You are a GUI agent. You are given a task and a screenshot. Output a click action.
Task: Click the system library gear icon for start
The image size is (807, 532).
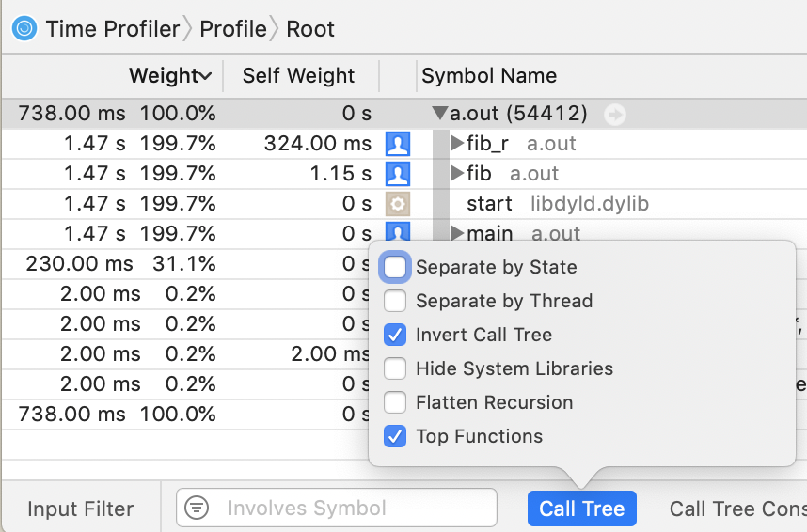399,204
